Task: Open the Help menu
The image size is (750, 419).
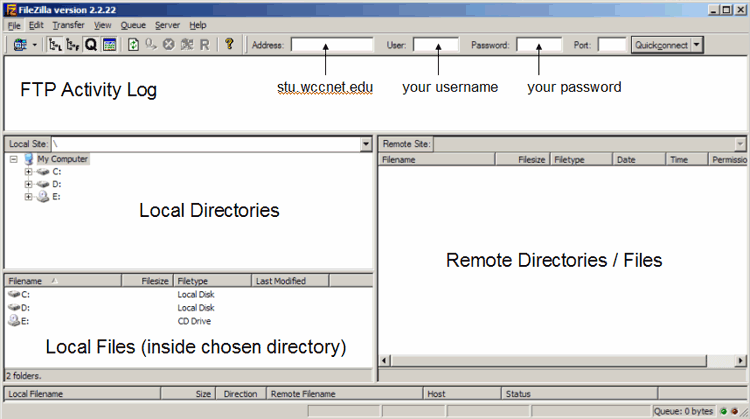Action: [198, 25]
